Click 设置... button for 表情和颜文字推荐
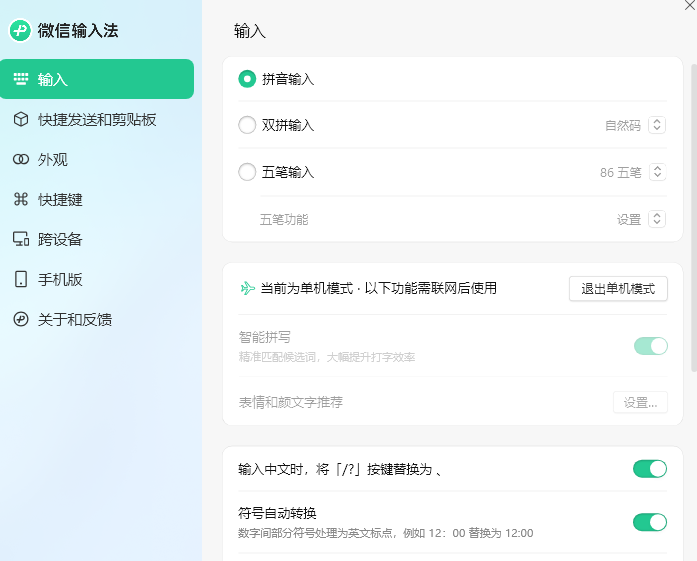This screenshot has width=697, height=561. click(x=640, y=402)
